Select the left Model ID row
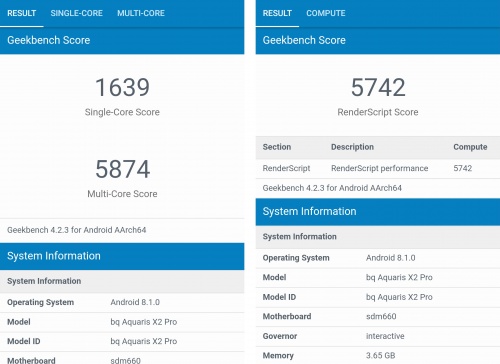This screenshot has height=364, width=500. 122,341
